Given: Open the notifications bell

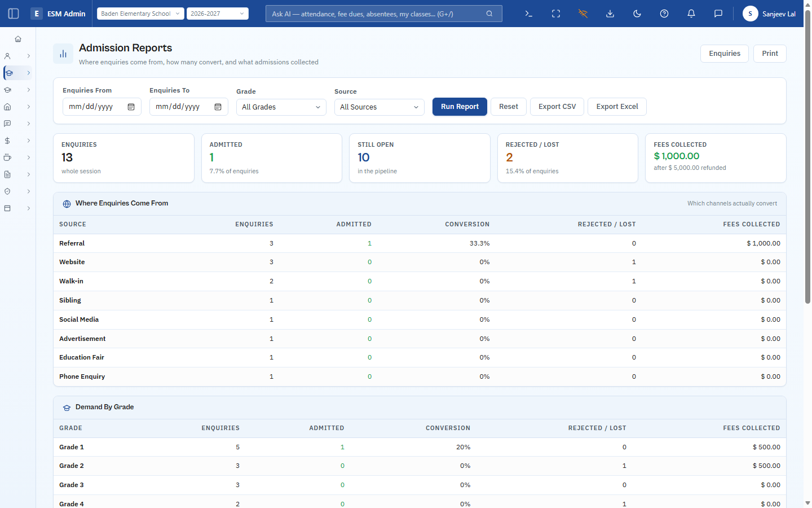Looking at the screenshot, I should pyautogui.click(x=691, y=14).
